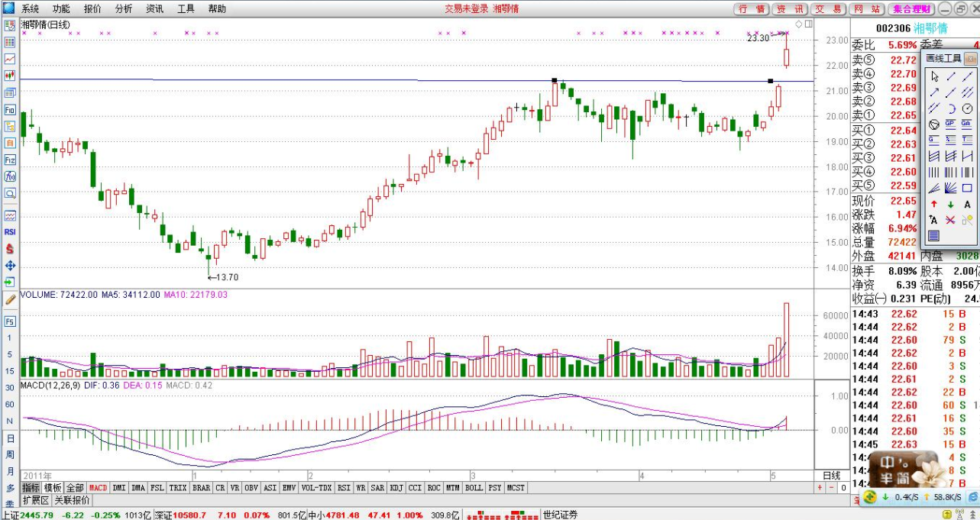Choose the GA line tool in palette

967,124
